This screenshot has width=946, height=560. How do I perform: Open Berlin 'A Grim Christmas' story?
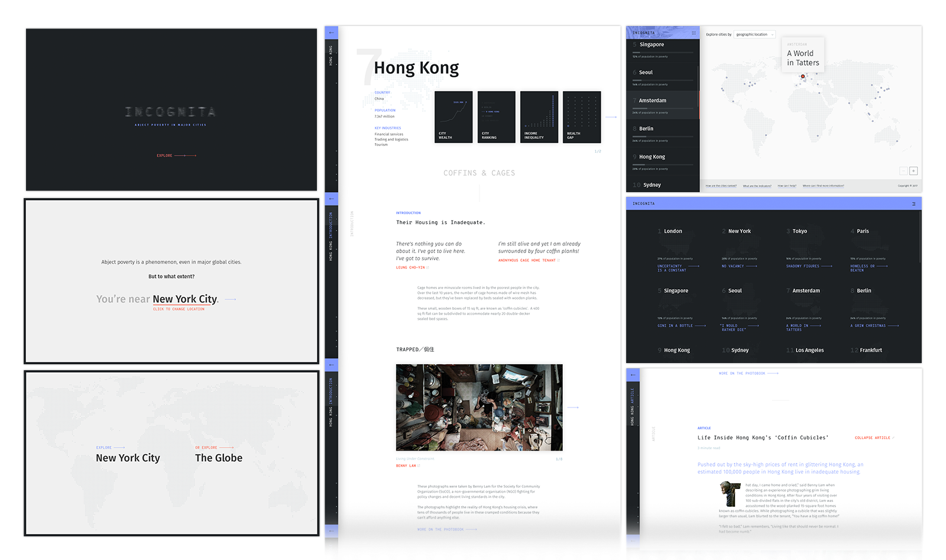[874, 326]
